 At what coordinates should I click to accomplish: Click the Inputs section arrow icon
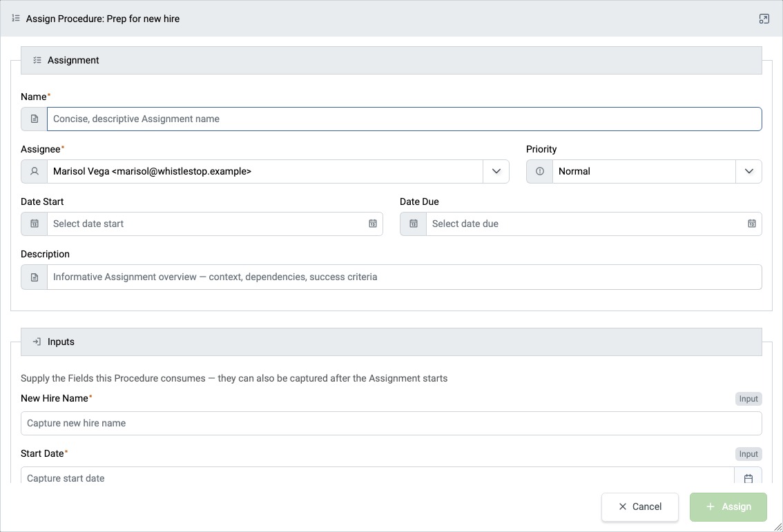37,342
